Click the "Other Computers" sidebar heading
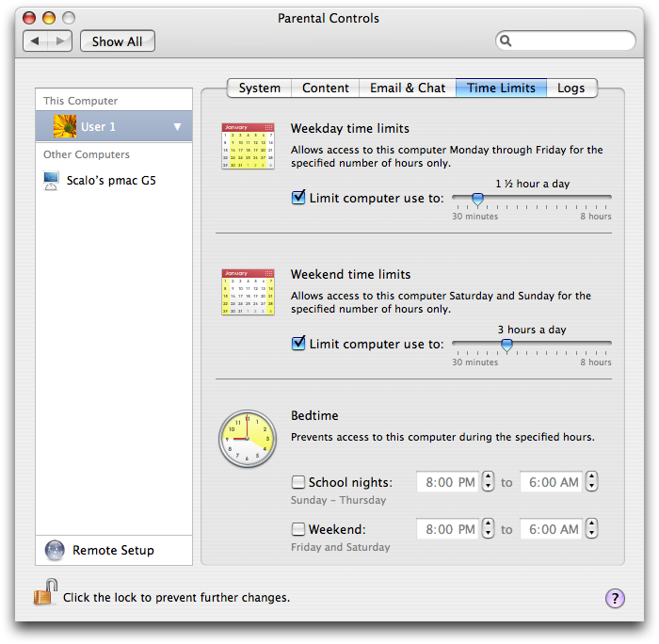Image resolution: width=659 pixels, height=644 pixels. point(87,154)
